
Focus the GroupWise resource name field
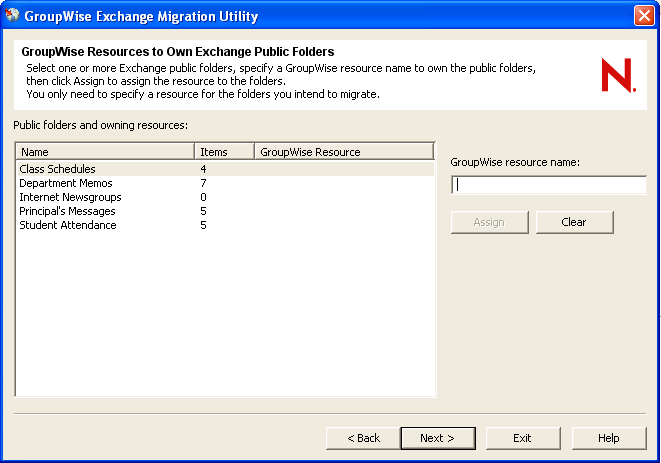(x=549, y=185)
